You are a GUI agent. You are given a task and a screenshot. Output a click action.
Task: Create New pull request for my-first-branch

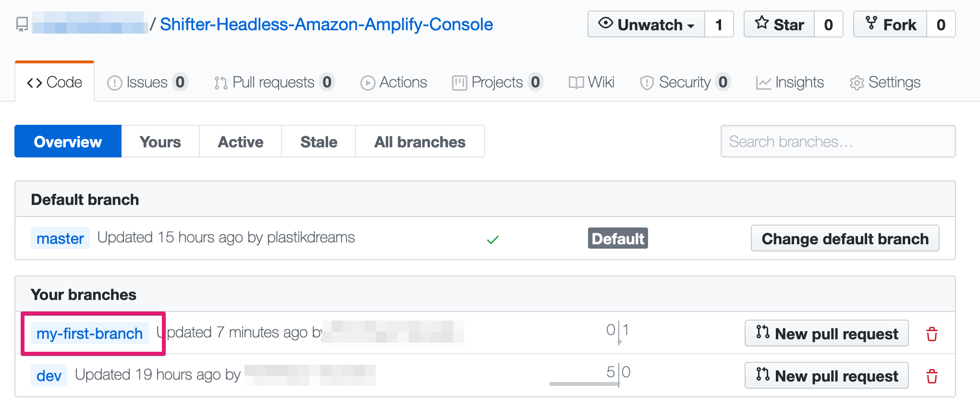point(826,334)
